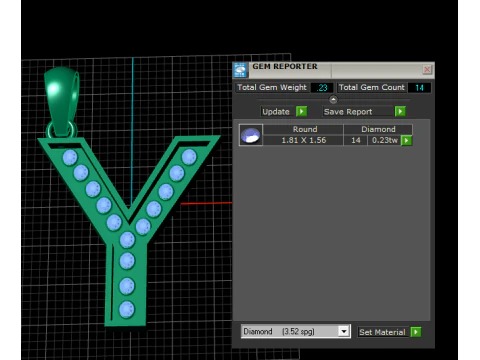480x360 pixels.
Task: Click green arrow next to 0.23tw
Action: pos(406,140)
